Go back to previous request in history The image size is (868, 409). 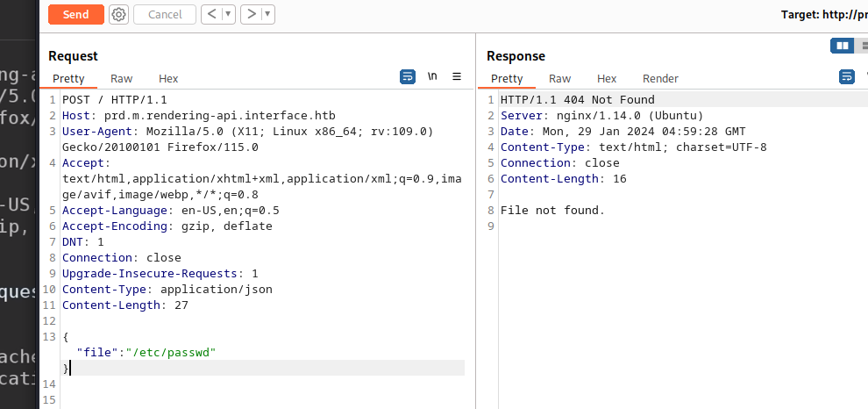pyautogui.click(x=211, y=14)
